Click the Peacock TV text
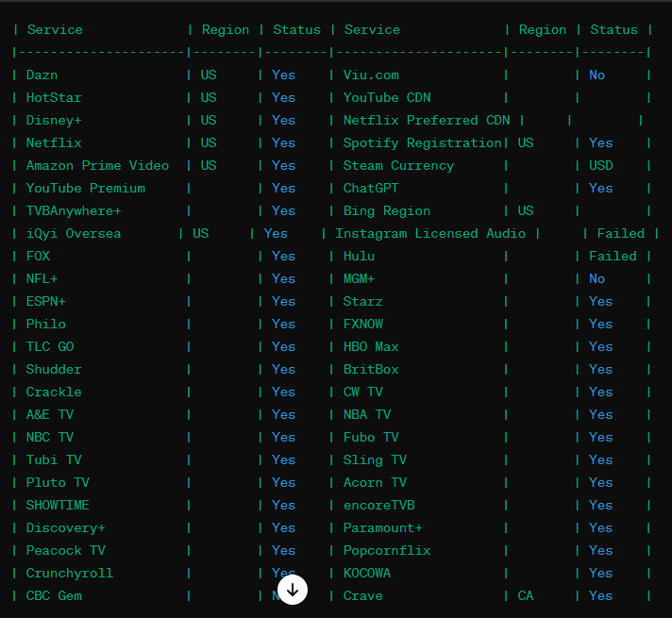The width and height of the screenshot is (672, 618). tap(65, 550)
